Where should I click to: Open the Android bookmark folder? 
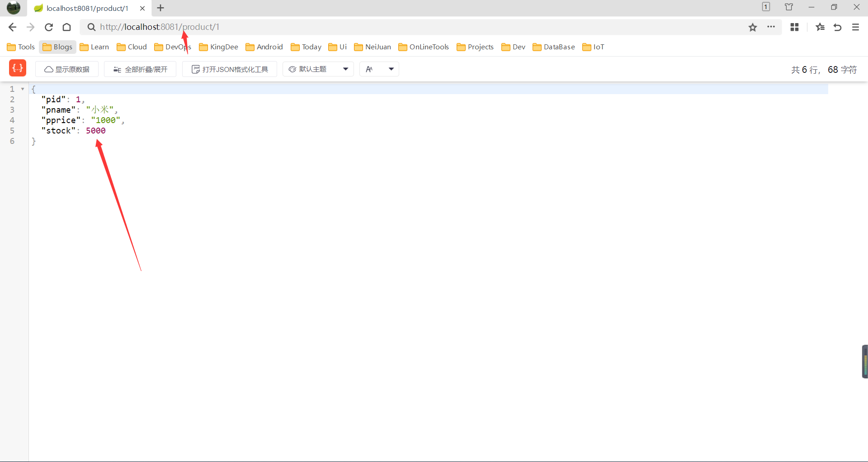point(264,47)
